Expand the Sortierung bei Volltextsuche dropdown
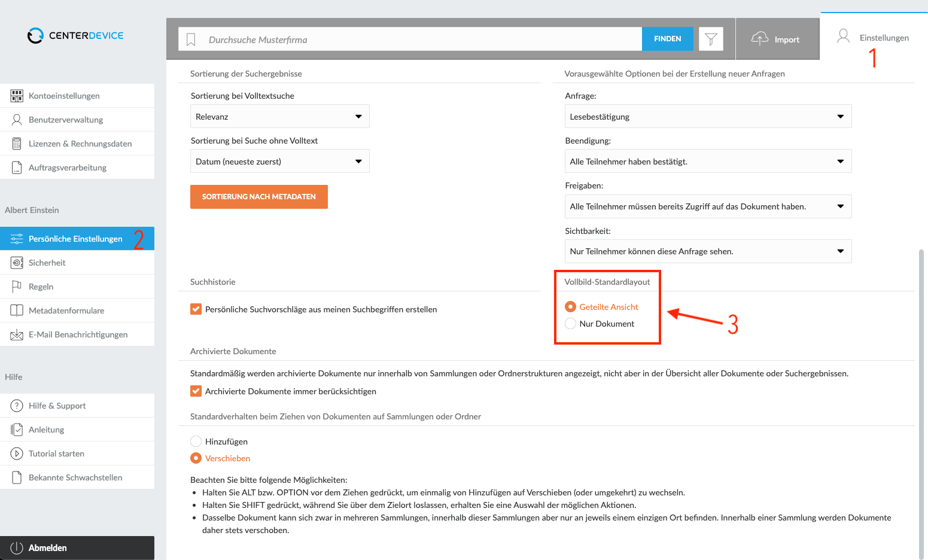Viewport: 928px width, 560px height. coord(280,116)
